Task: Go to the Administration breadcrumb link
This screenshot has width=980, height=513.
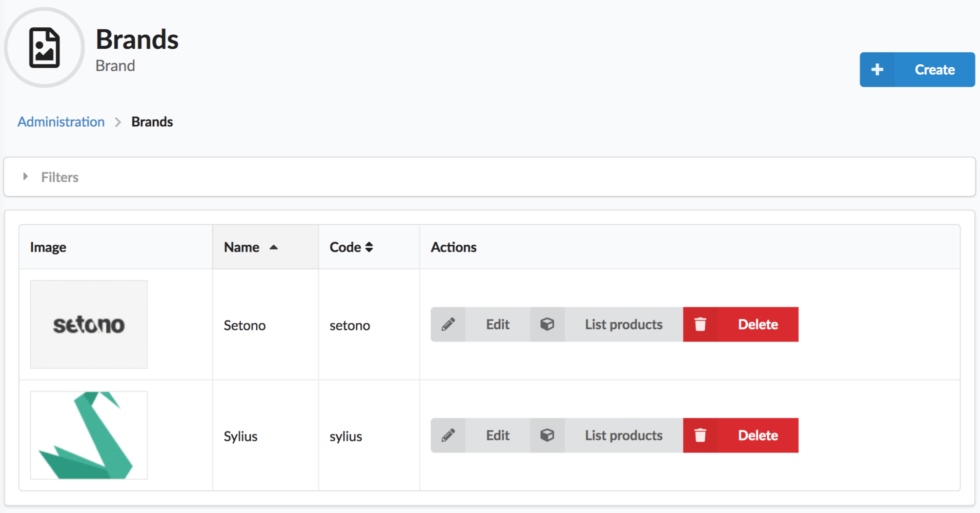Action: pos(61,122)
